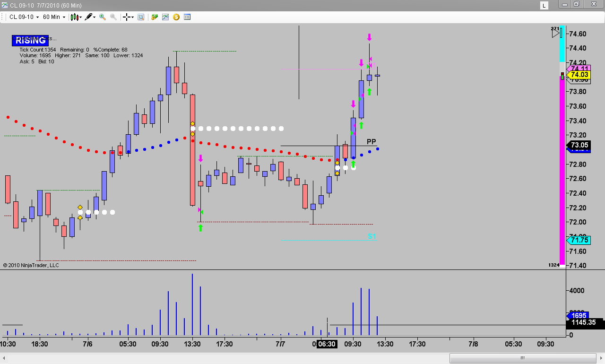605x364 pixels.
Task: Click the L link button in title bar
Action: 544,5
